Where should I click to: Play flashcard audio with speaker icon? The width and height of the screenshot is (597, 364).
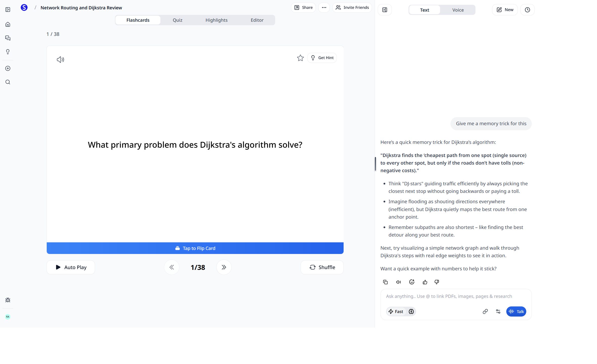click(60, 60)
